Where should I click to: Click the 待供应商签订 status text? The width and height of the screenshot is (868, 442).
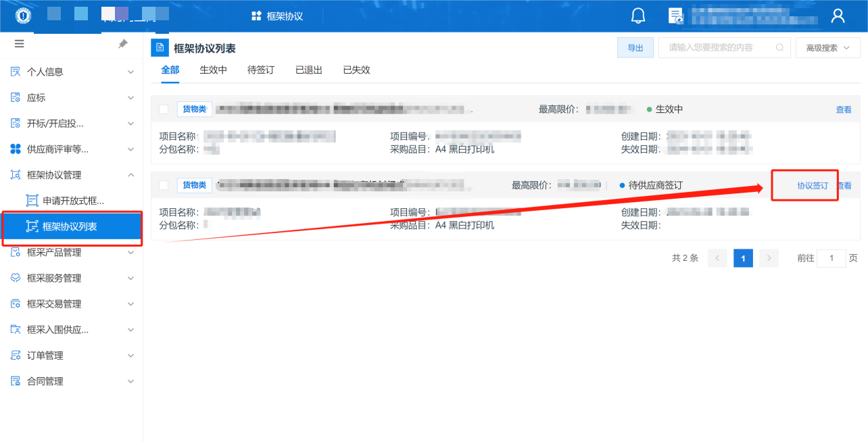click(656, 185)
